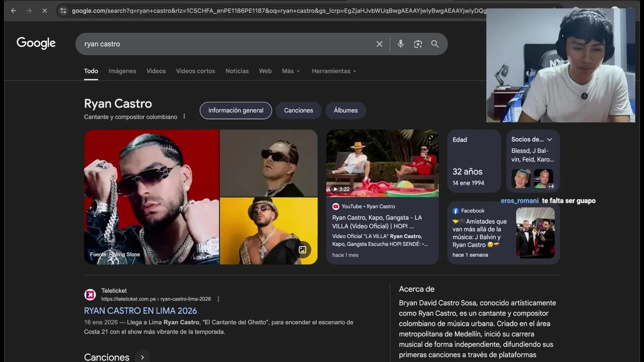Stop page loading with the X button

pos(44,11)
